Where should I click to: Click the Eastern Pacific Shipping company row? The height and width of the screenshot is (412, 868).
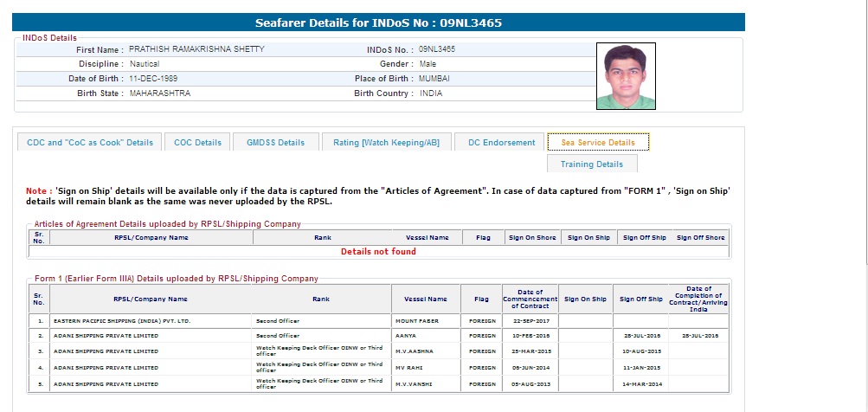121,321
